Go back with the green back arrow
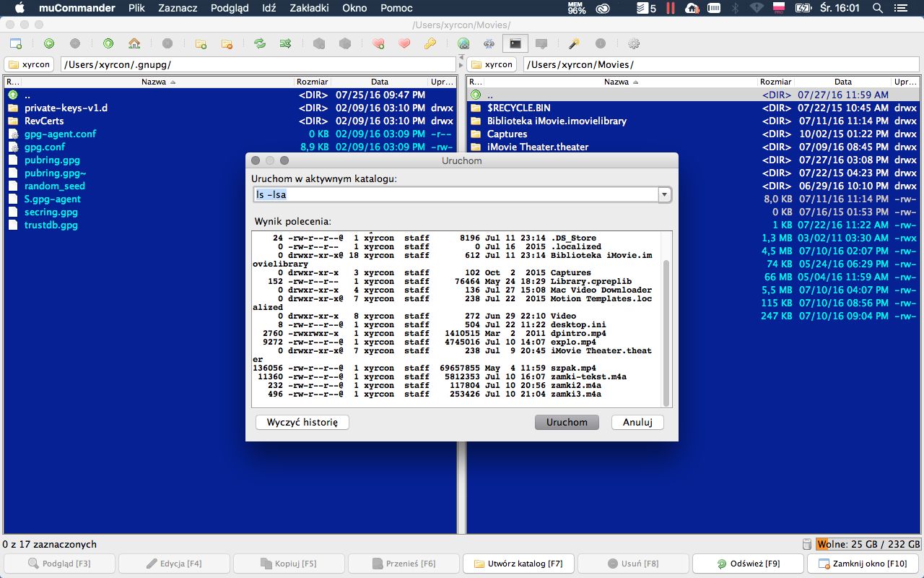The height and width of the screenshot is (578, 924). coord(49,43)
